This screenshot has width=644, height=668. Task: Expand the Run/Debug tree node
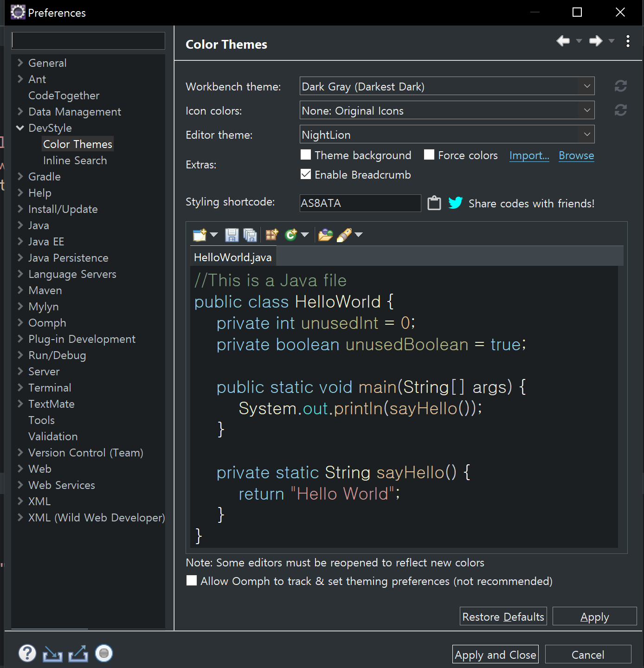coord(20,355)
